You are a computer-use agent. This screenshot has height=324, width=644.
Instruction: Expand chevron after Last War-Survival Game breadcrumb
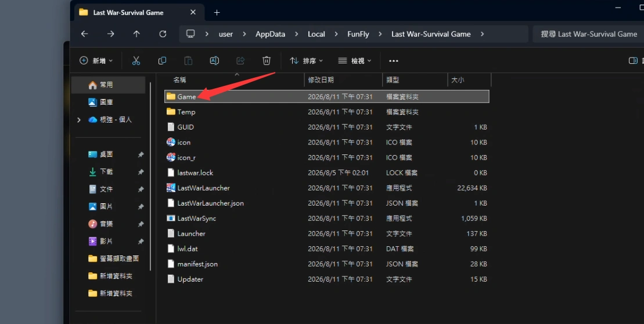click(x=482, y=34)
